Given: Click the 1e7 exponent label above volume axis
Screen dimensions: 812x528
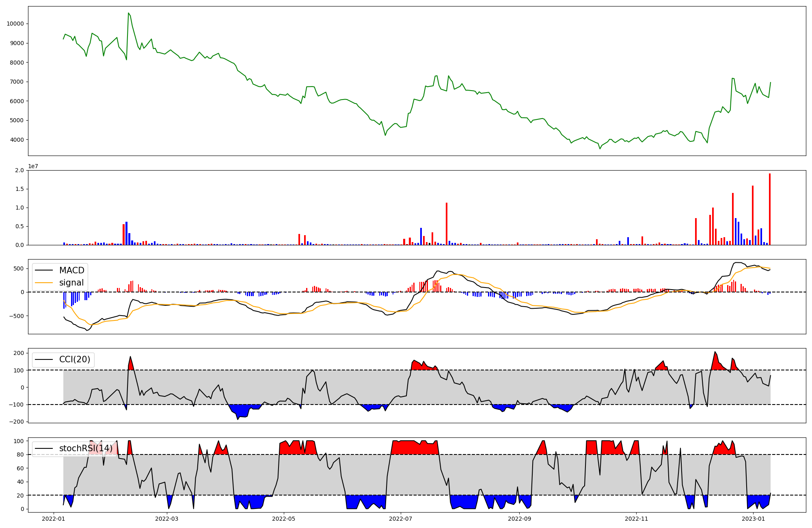Looking at the screenshot, I should coord(33,167).
